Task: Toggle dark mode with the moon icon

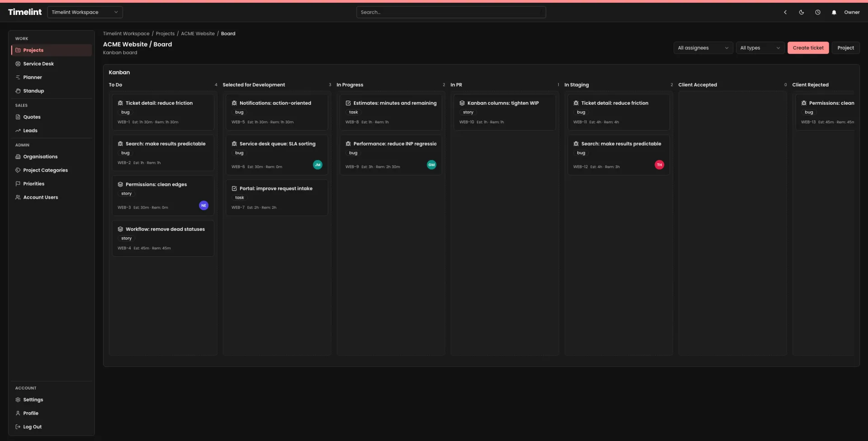Action: (802, 12)
